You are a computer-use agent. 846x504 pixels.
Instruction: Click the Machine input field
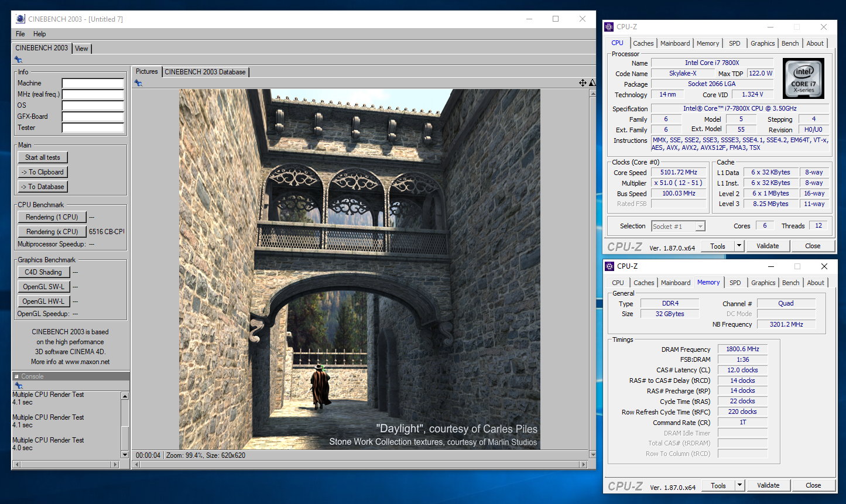93,83
